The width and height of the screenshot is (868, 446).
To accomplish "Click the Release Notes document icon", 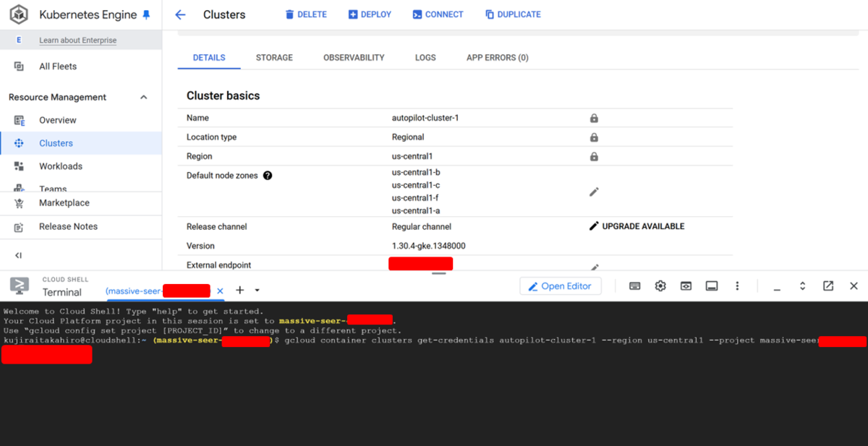I will click(x=20, y=227).
